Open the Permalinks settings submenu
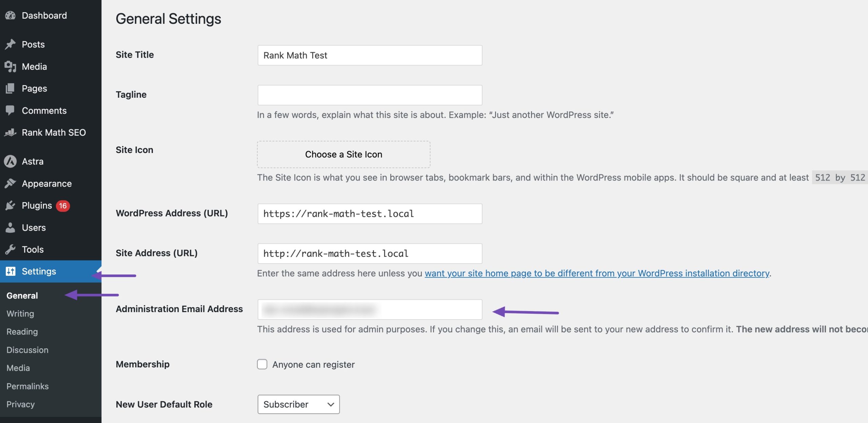The height and width of the screenshot is (423, 868). coord(27,386)
